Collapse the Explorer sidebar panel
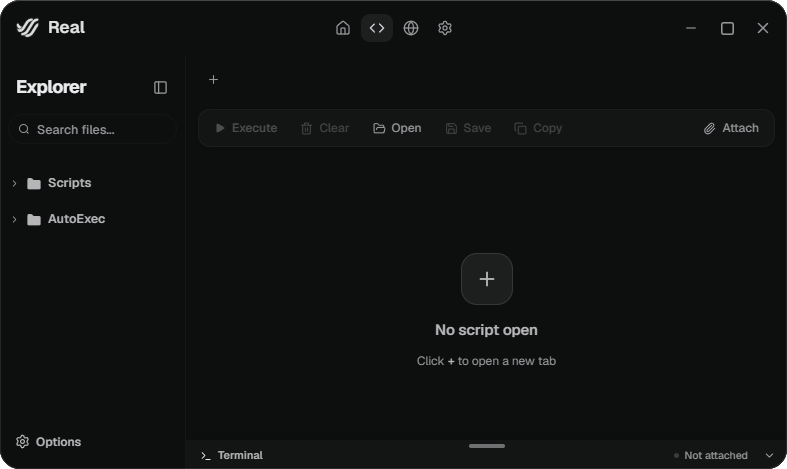The height and width of the screenshot is (469, 787). (x=160, y=87)
